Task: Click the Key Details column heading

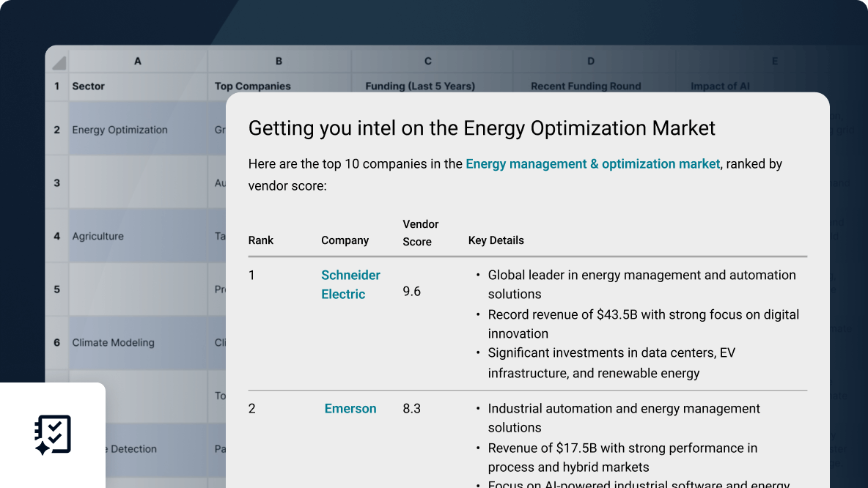Action: point(496,240)
